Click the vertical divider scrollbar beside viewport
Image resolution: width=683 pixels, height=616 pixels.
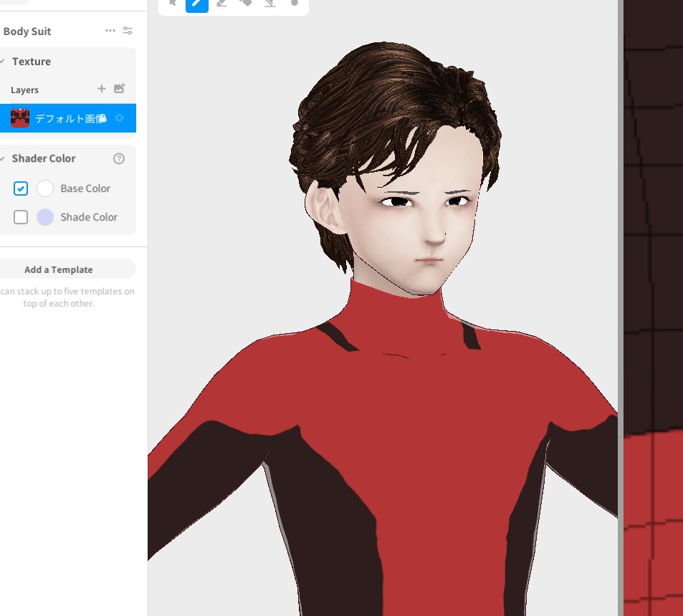[620, 308]
